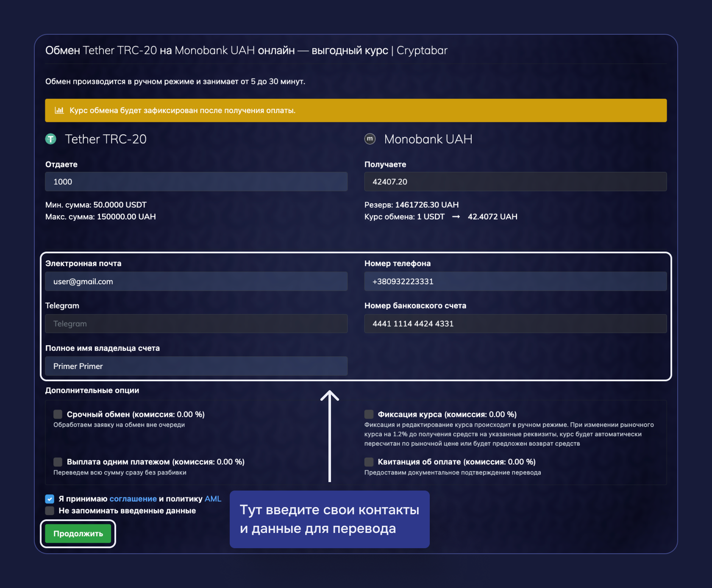Select the phone number field +380932223331
Screen dimensions: 712x588
point(515,281)
